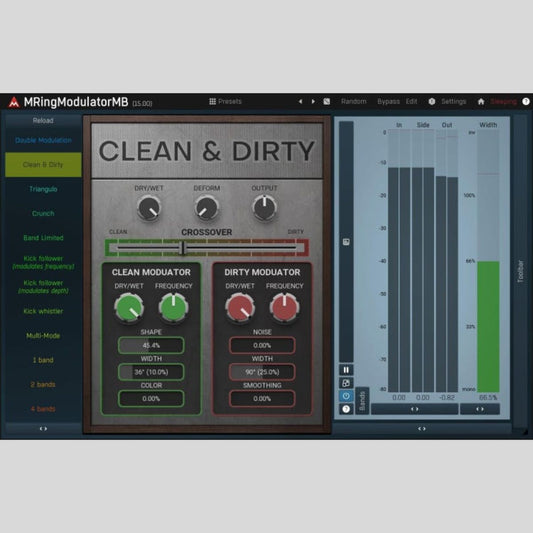
Task: Toggle the Bypass button
Action: pos(389,101)
